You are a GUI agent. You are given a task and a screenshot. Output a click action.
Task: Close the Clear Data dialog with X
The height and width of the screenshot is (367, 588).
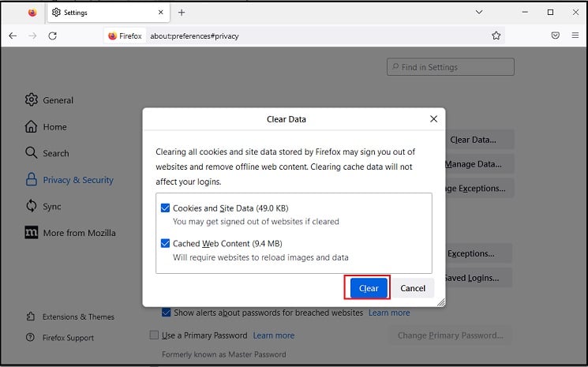tap(433, 119)
